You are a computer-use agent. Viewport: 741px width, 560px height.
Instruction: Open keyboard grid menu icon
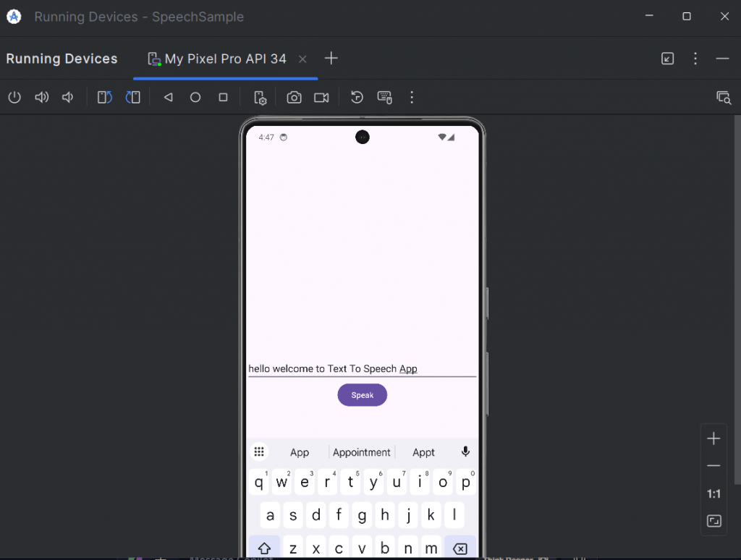click(259, 451)
